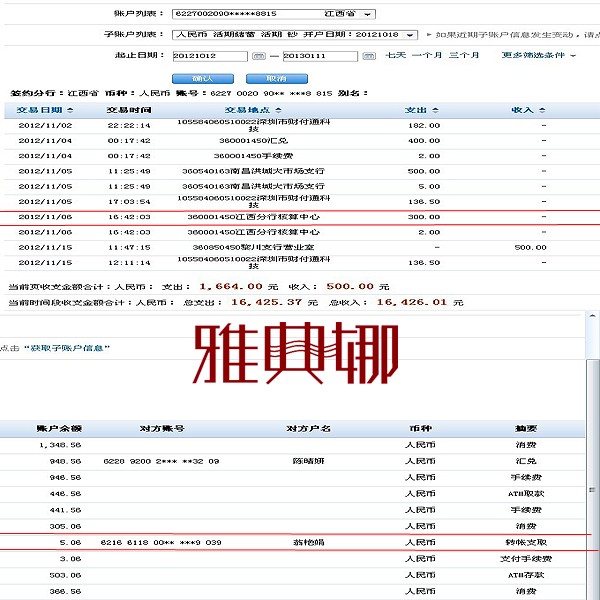Click sort arrows beside 支出 header
This screenshot has height=600, width=600.
pos(435,110)
